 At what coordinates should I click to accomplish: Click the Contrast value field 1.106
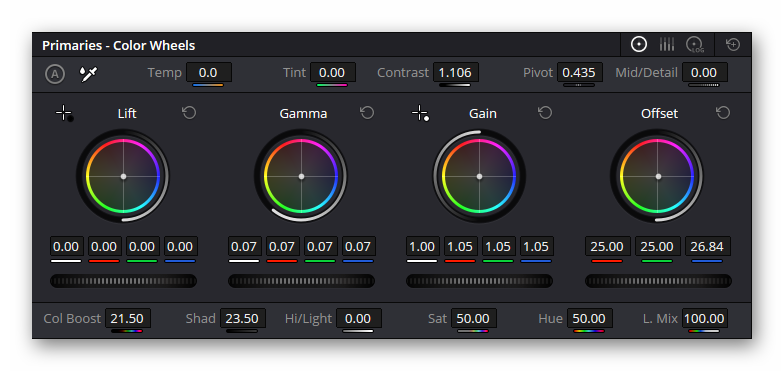[455, 72]
